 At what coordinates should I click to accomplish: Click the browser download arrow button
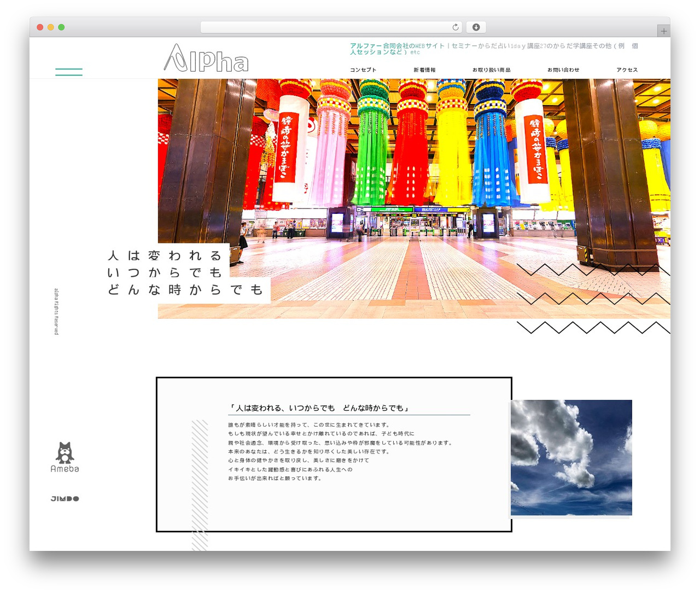(476, 27)
